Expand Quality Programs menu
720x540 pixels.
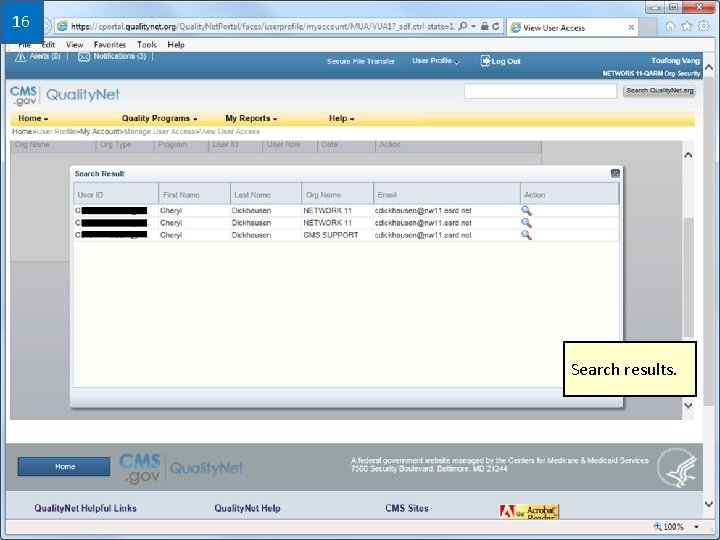159,118
